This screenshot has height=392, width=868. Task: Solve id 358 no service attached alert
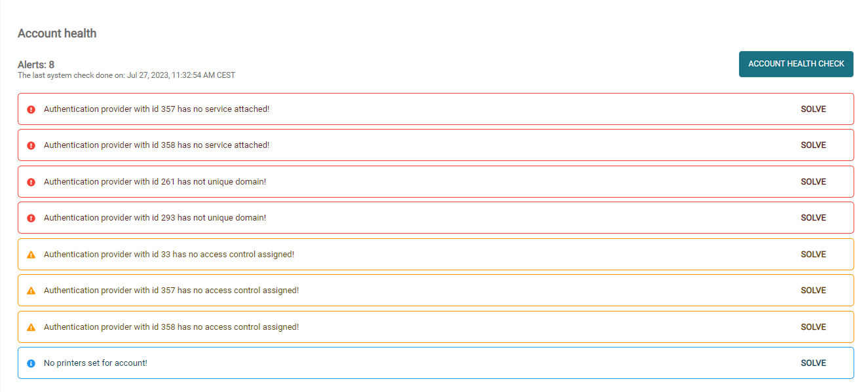pyautogui.click(x=813, y=145)
